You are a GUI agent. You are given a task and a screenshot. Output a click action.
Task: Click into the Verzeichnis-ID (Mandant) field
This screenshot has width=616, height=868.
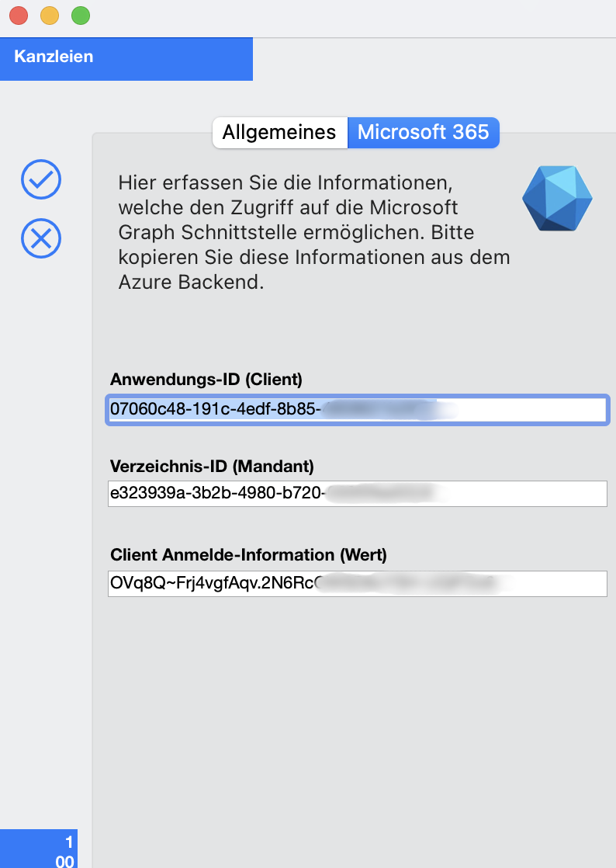click(358, 493)
